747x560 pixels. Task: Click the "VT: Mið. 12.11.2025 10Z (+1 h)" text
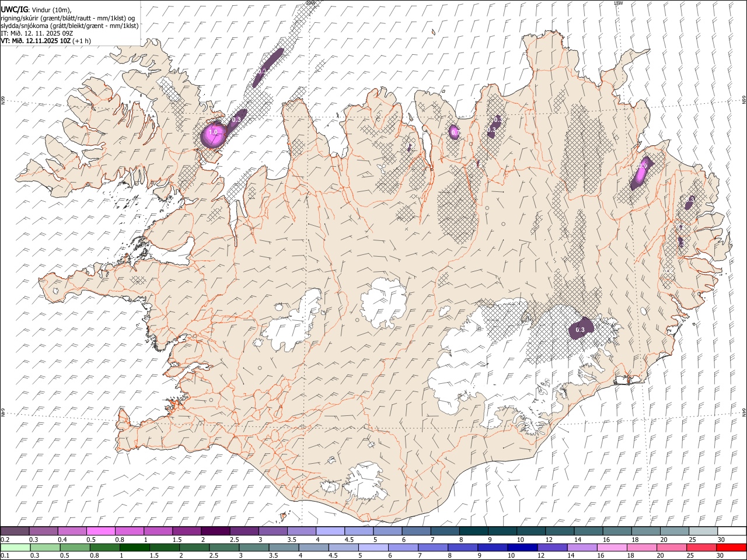coord(46,41)
